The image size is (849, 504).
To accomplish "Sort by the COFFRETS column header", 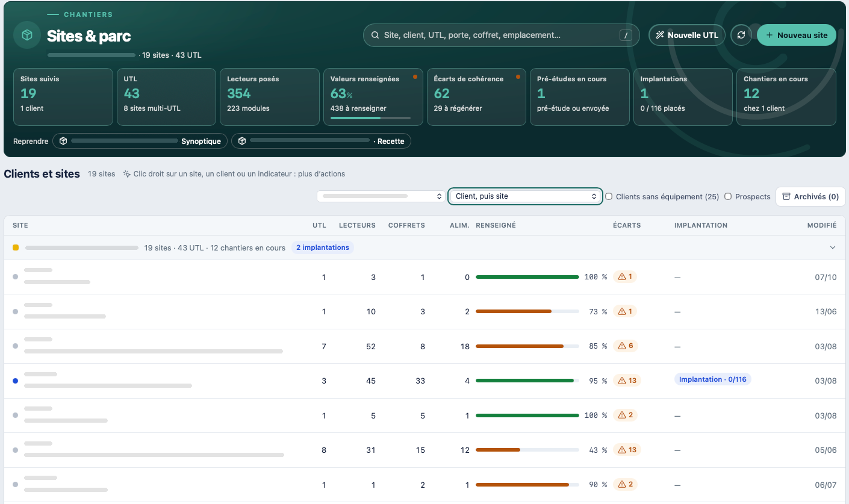I will [406, 225].
